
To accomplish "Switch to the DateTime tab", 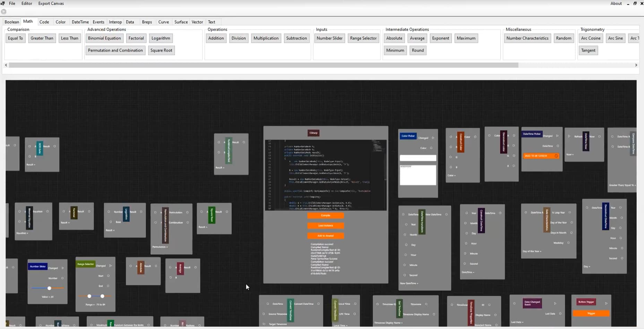I will click(80, 22).
